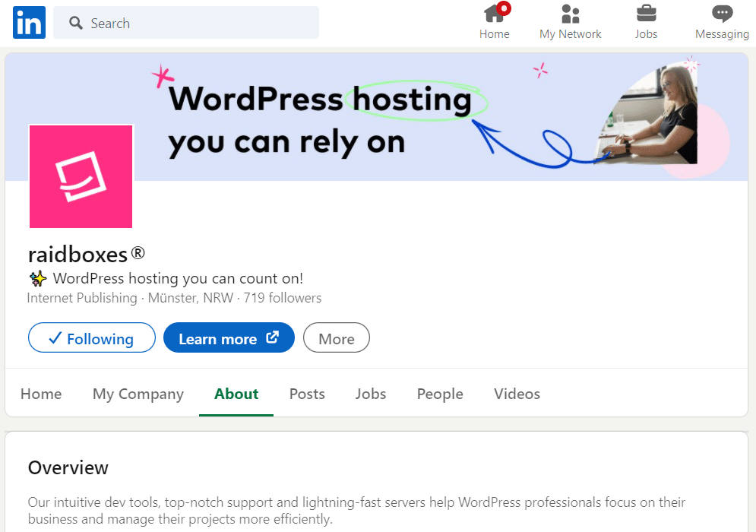Click the Learn more button

point(229,337)
